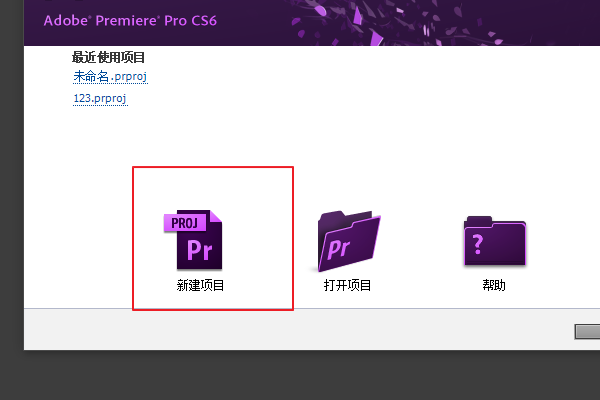Click the Adobe Premiere Pro CS6 title text

(x=130, y=21)
